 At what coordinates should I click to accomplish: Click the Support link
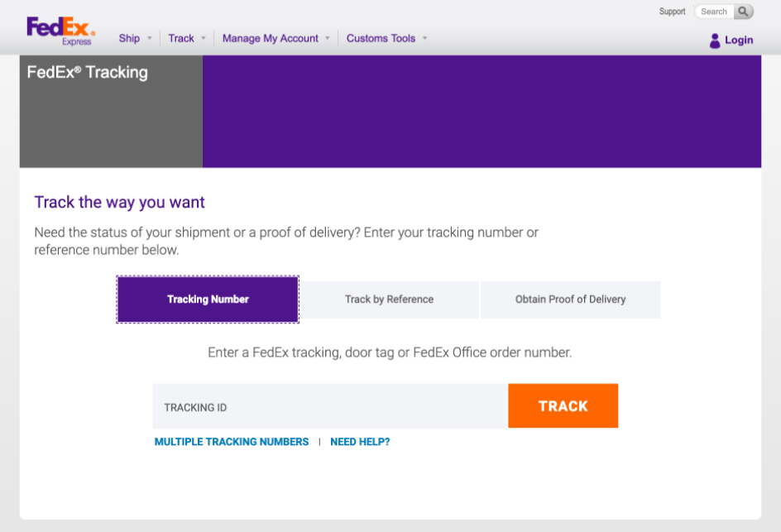pos(672,12)
